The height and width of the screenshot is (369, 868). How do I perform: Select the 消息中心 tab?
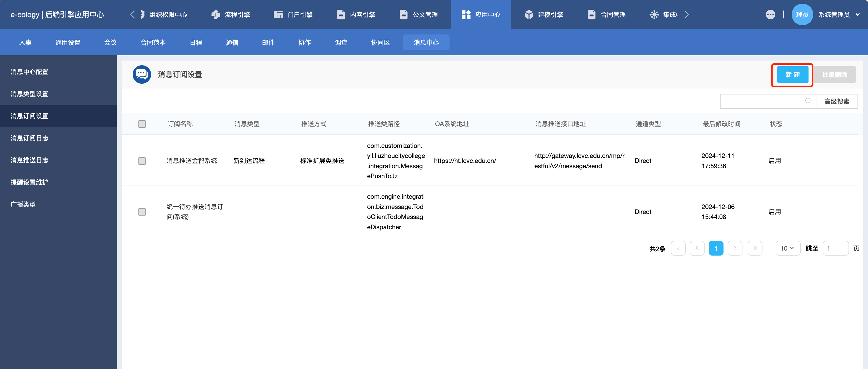[426, 42]
